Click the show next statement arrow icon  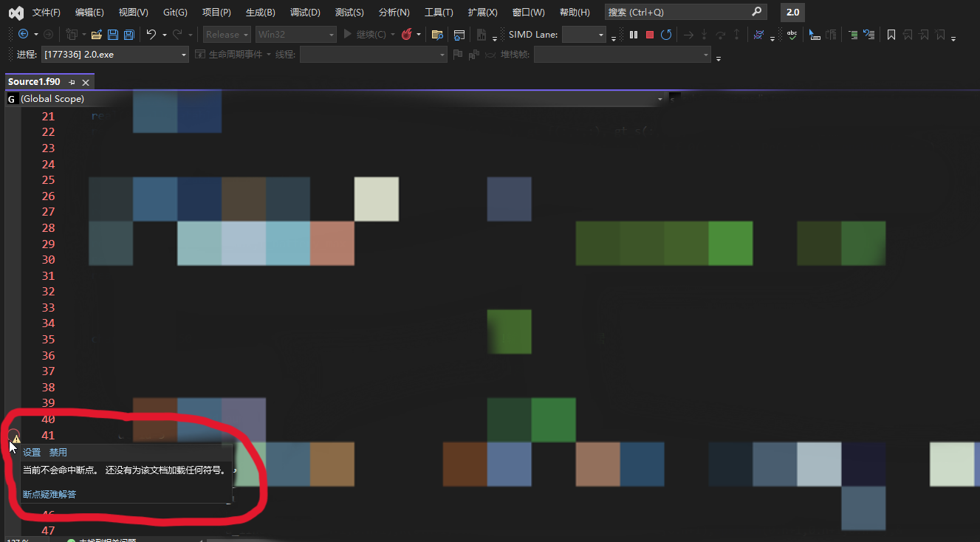coord(688,34)
